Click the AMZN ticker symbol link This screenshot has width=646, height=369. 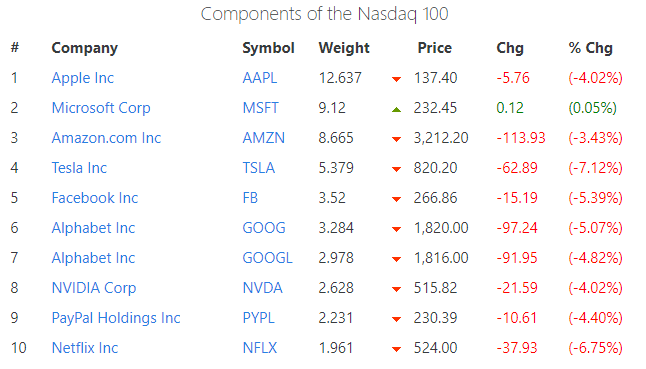tap(264, 138)
